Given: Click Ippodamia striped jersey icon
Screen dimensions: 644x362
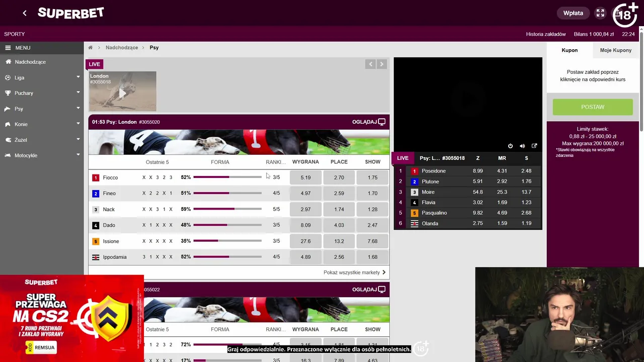Looking at the screenshot, I should coord(96,257).
